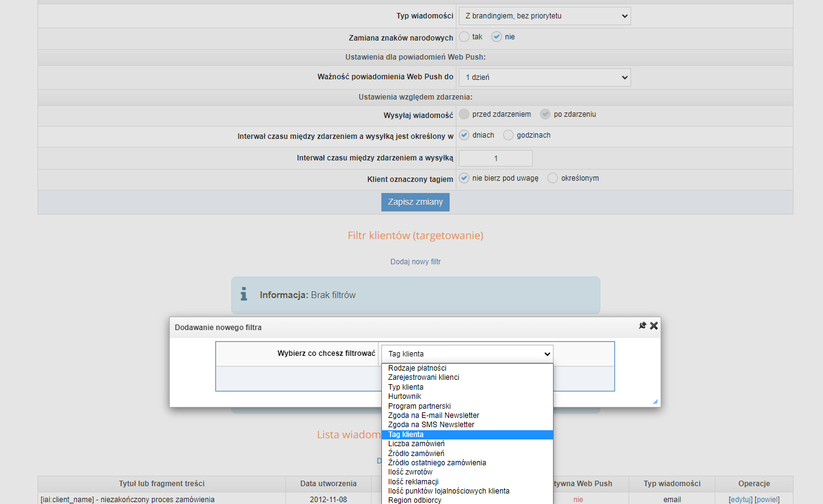This screenshot has width=823, height=504.
Task: Open the Typ wiadomości dropdown
Action: tap(544, 16)
